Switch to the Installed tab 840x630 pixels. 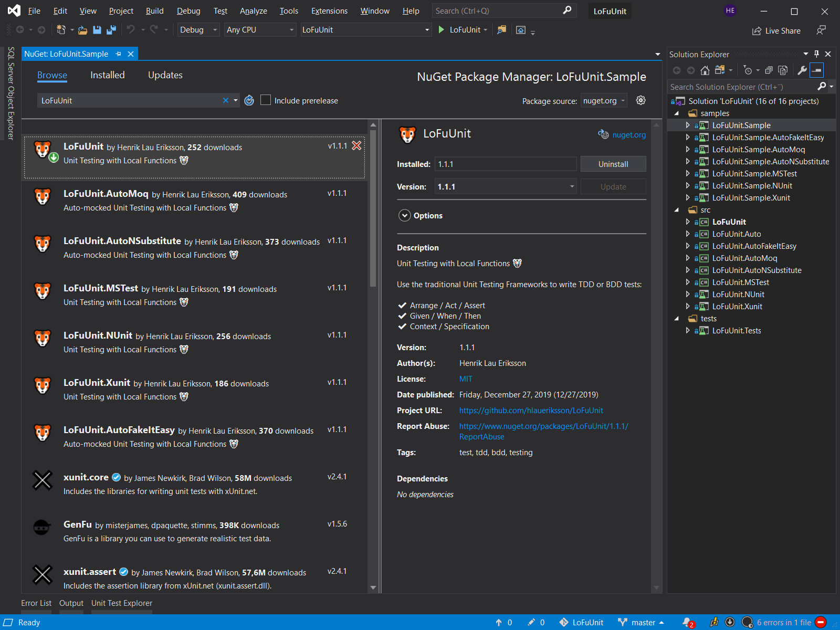pos(107,75)
